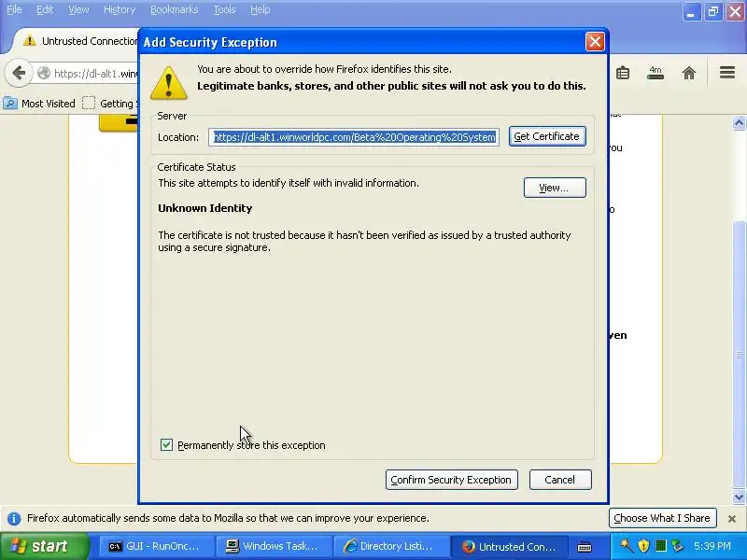Switch to Windows Task Manager taskbar item

pyautogui.click(x=273, y=547)
